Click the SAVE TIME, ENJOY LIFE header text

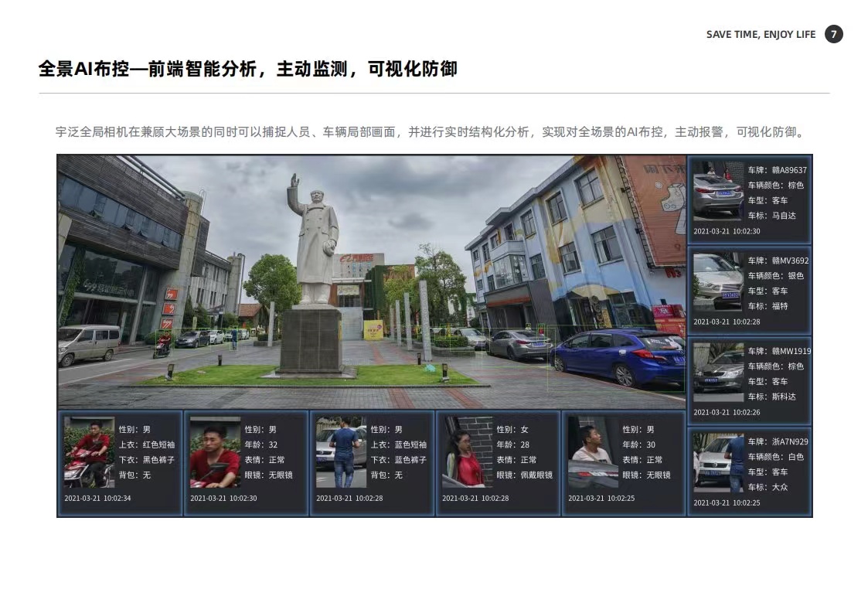[x=761, y=34]
